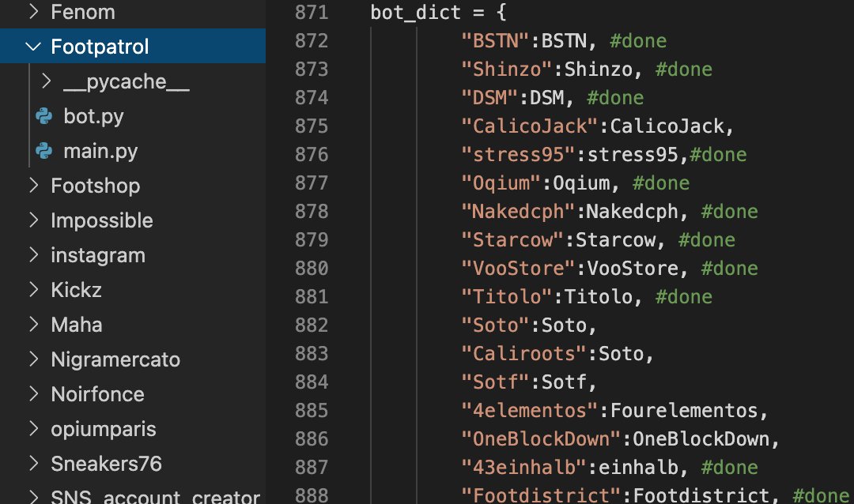Click line number 875 in gutter
Image resolution: width=854 pixels, height=504 pixels.
(x=312, y=126)
